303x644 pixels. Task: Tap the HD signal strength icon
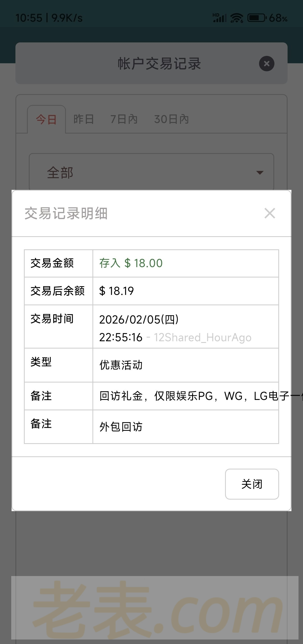pyautogui.click(x=219, y=18)
